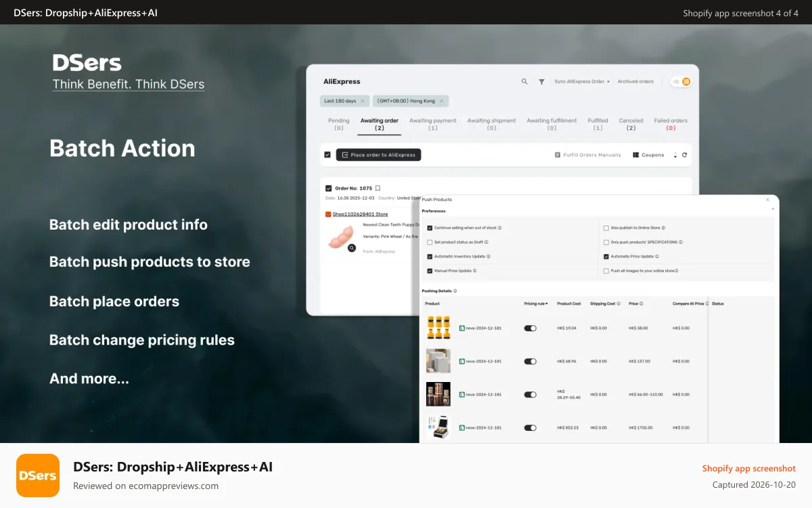Click the info icon on Price column header
The image size is (812, 508).
tap(641, 304)
